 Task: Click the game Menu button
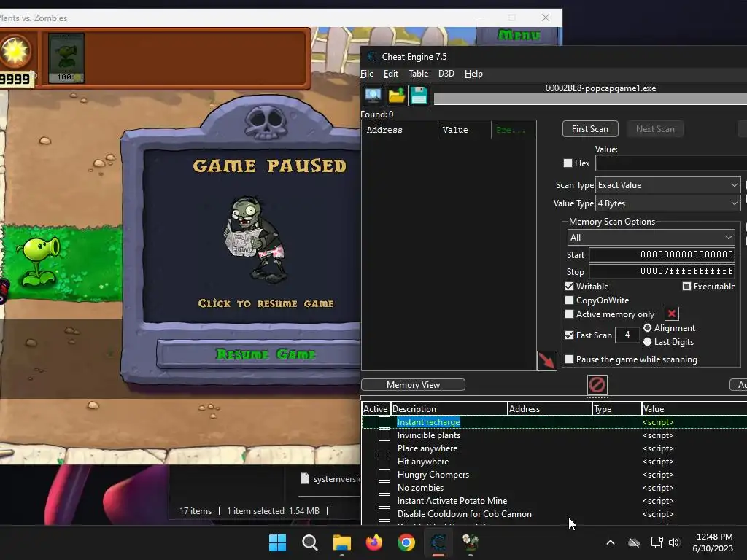click(519, 35)
